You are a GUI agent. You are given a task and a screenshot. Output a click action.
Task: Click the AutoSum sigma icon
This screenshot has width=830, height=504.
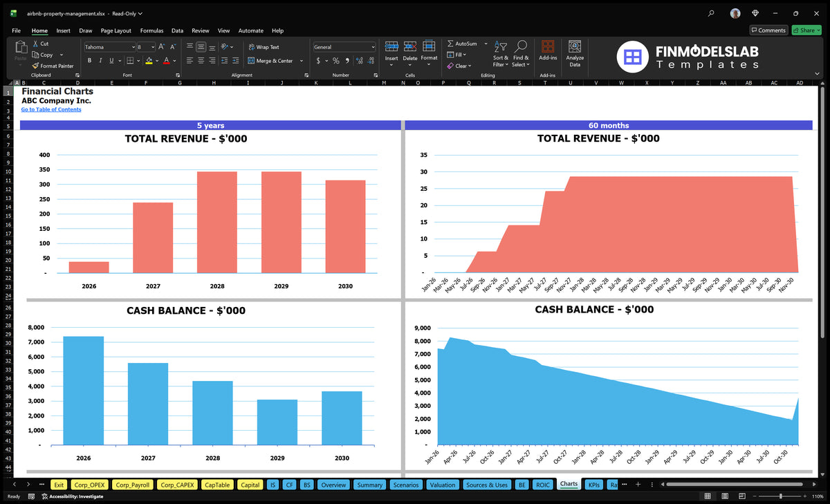click(x=450, y=44)
